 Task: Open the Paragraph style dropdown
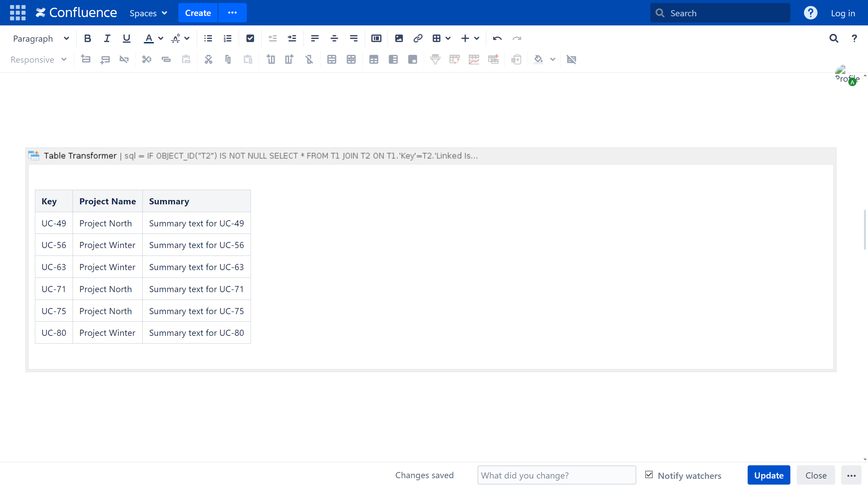pyautogui.click(x=41, y=39)
